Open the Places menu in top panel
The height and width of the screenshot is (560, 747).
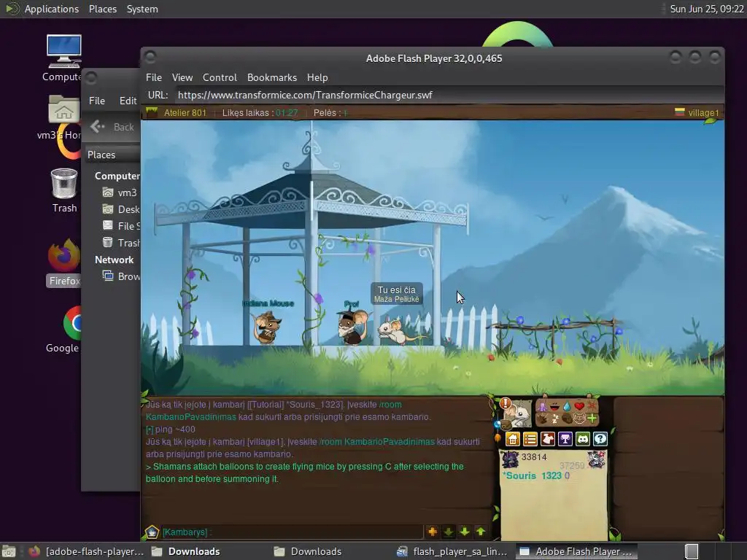102,9
